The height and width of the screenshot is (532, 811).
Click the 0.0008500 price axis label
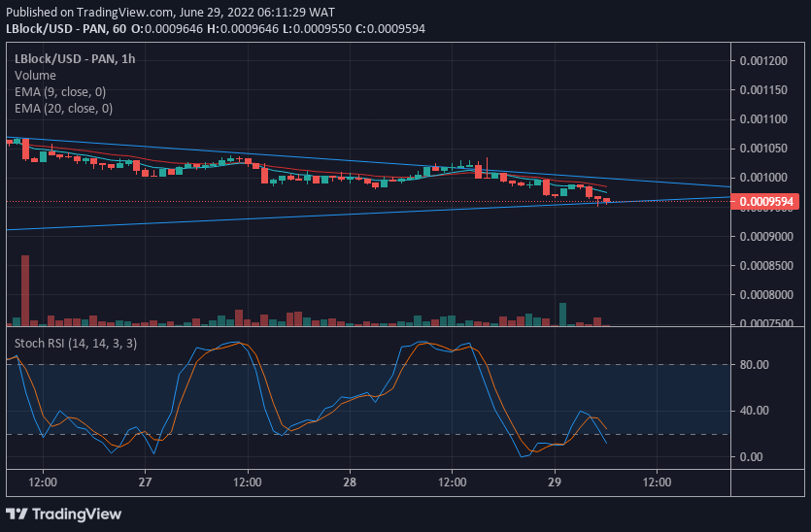pyautogui.click(x=766, y=266)
